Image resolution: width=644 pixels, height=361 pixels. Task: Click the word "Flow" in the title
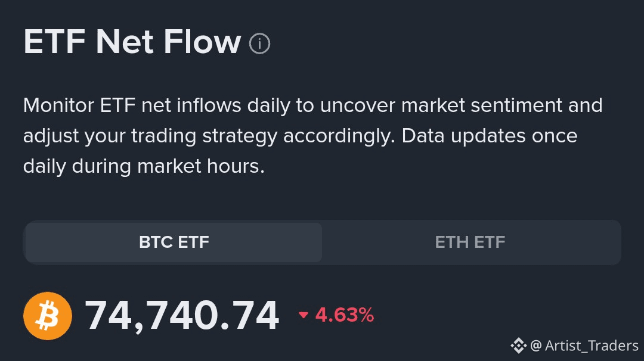[x=202, y=42]
